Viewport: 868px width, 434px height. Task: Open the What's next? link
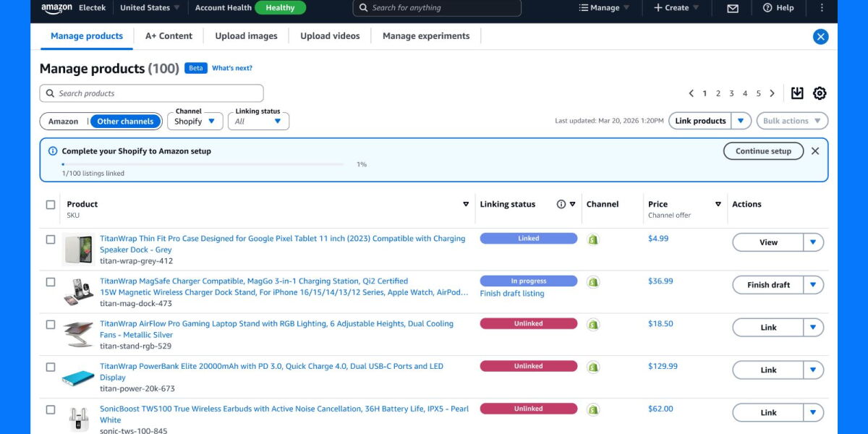[232, 68]
